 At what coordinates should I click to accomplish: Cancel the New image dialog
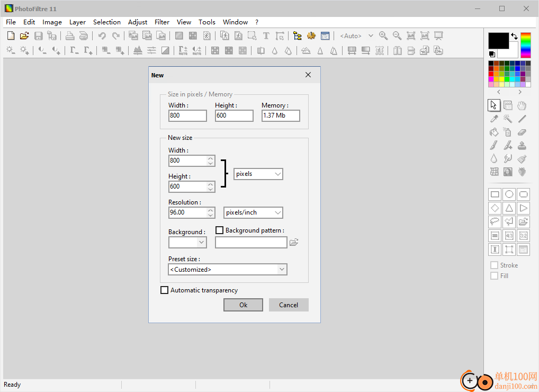[289, 305]
